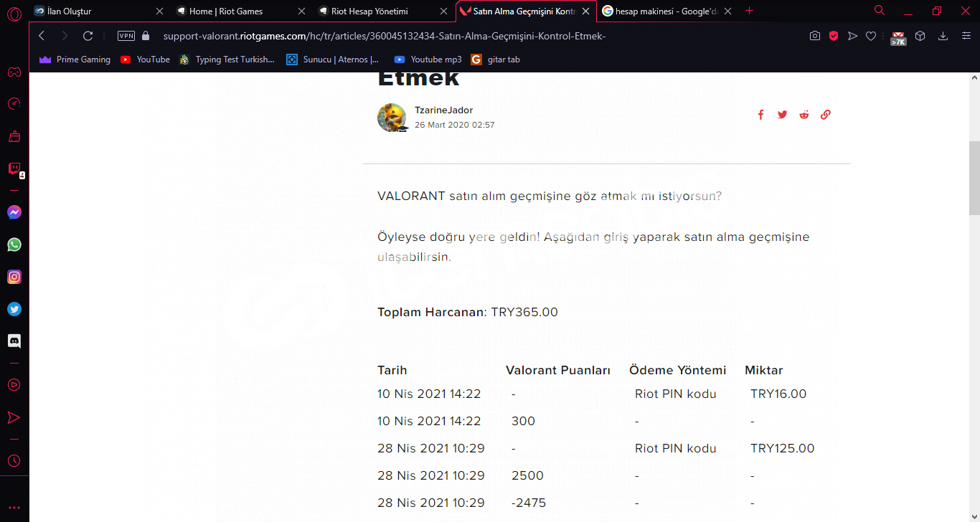Share article on Twitter icon near author
Screen dimensions: 980x522
click(x=782, y=115)
